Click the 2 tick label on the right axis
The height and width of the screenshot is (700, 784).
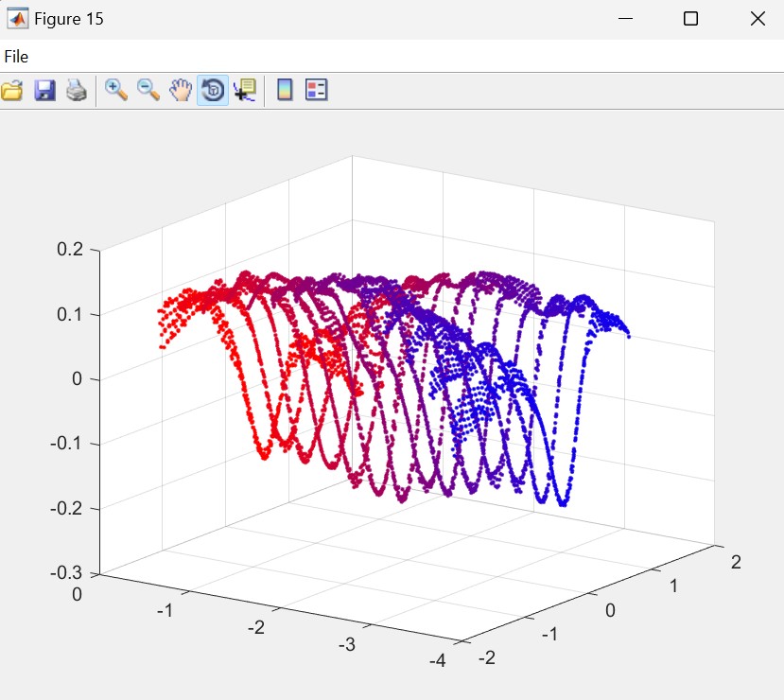pyautogui.click(x=735, y=562)
